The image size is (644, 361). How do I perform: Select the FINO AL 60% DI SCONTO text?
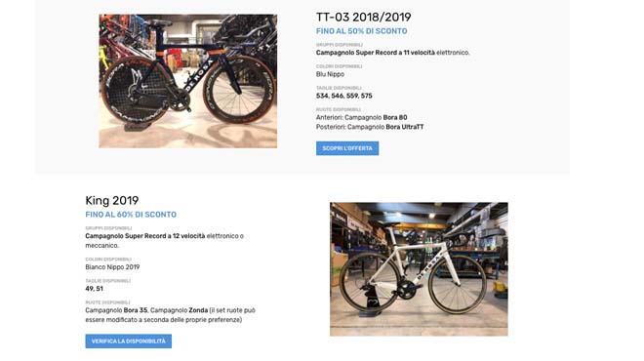pos(131,215)
